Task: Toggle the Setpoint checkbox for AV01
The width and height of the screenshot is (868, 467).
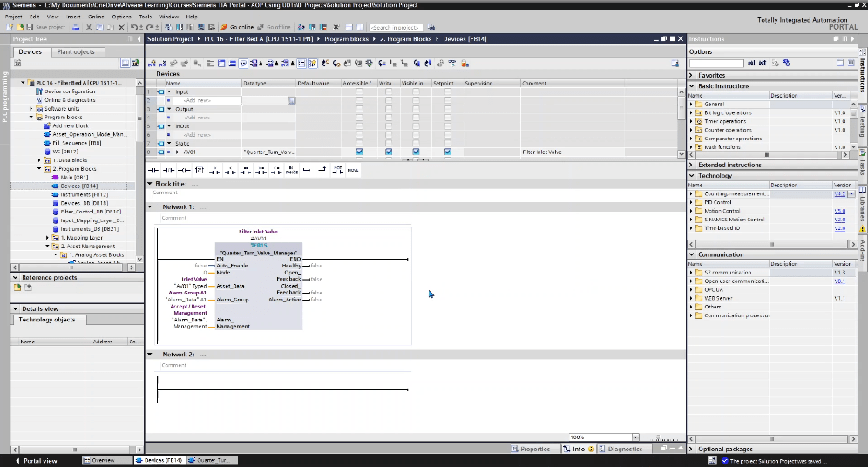Action: coord(447,152)
